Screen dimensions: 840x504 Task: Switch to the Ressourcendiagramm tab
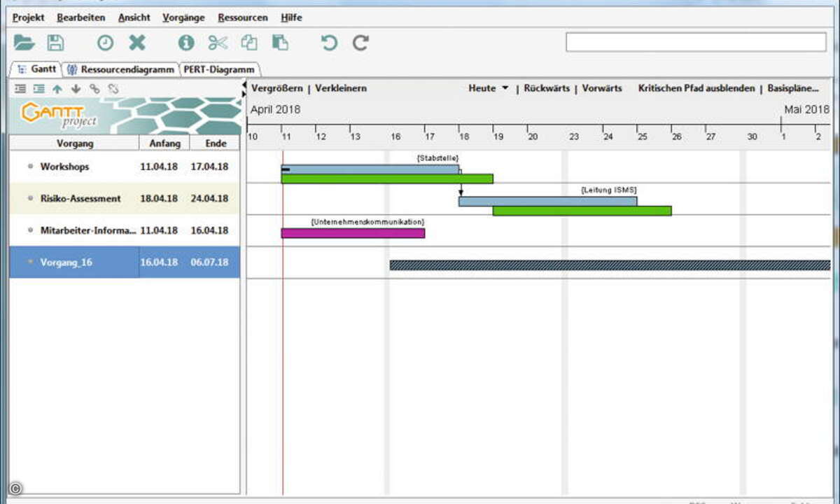[120, 69]
